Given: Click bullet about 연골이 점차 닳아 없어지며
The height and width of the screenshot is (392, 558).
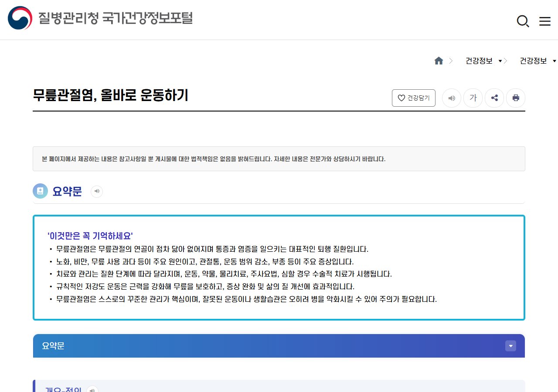Looking at the screenshot, I should 212,250.
